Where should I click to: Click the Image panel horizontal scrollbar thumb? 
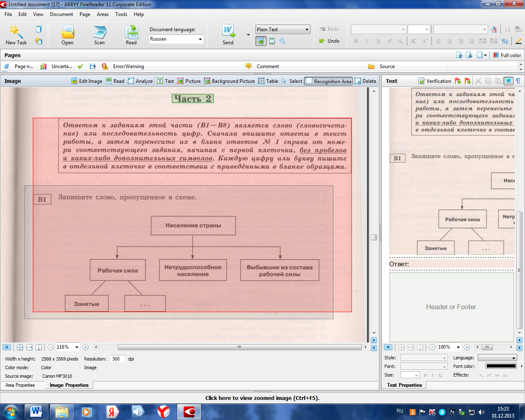239,347
